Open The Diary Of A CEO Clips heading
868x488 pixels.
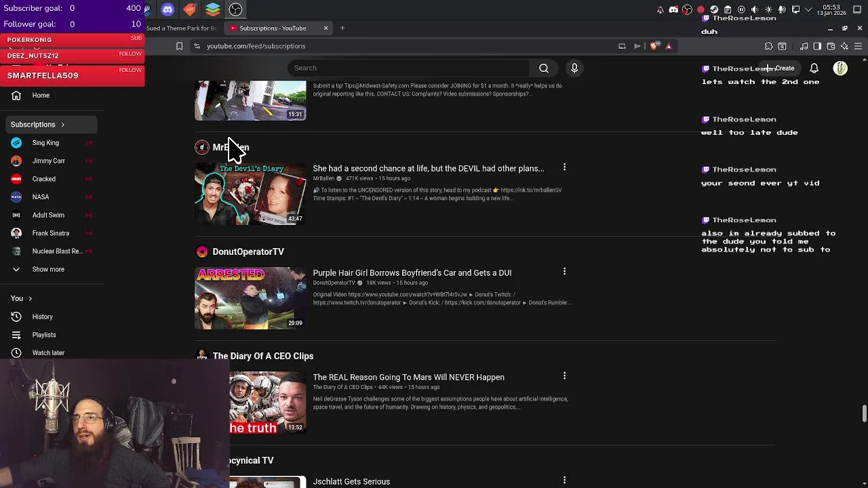tap(262, 356)
